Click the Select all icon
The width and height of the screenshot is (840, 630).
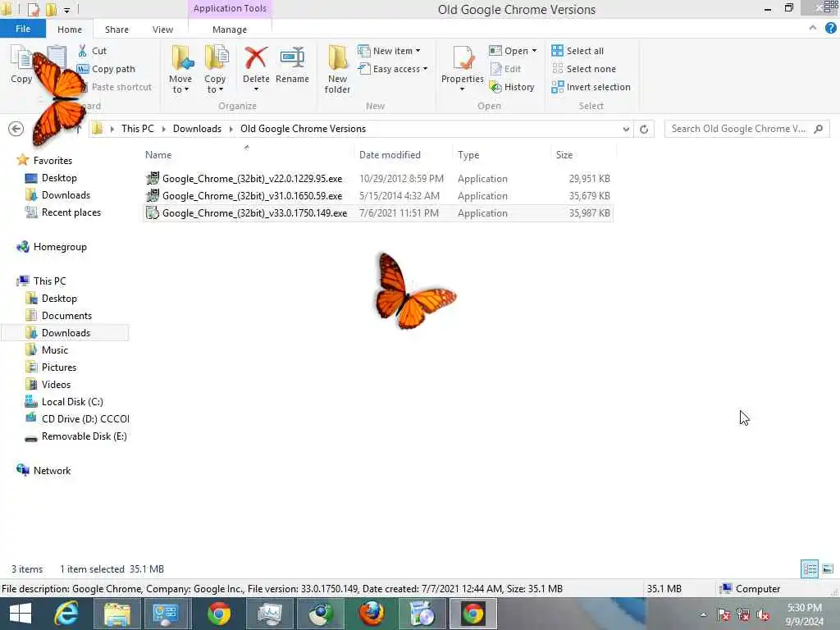557,51
